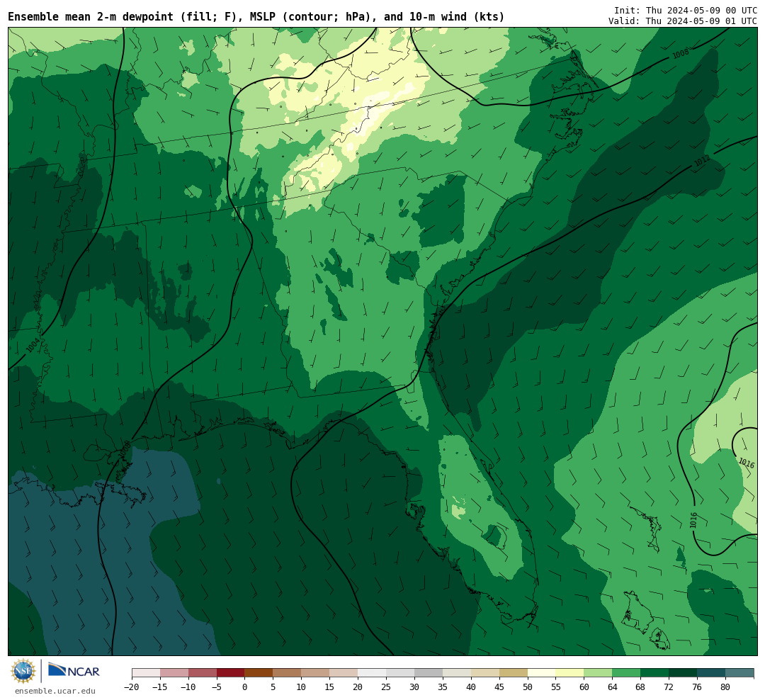Click the NSF logo emblem
The image size is (765, 700).
[23, 671]
